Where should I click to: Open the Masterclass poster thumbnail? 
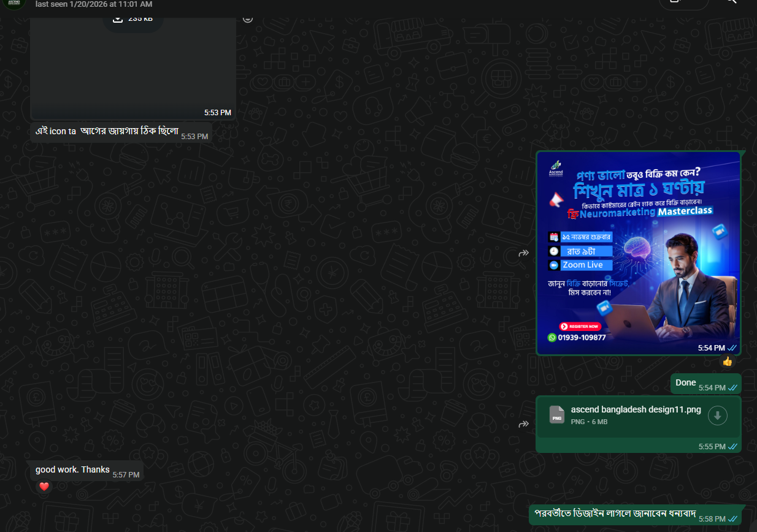(638, 253)
